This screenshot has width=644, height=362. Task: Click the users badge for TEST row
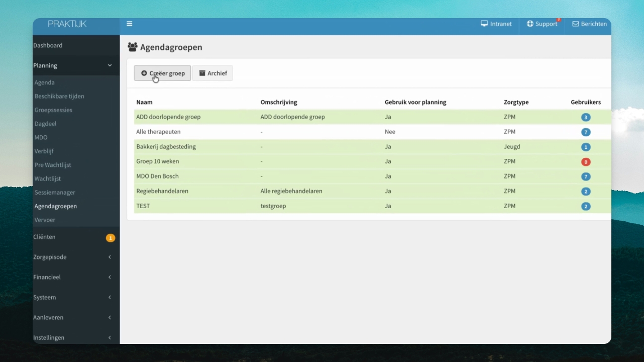click(x=586, y=206)
